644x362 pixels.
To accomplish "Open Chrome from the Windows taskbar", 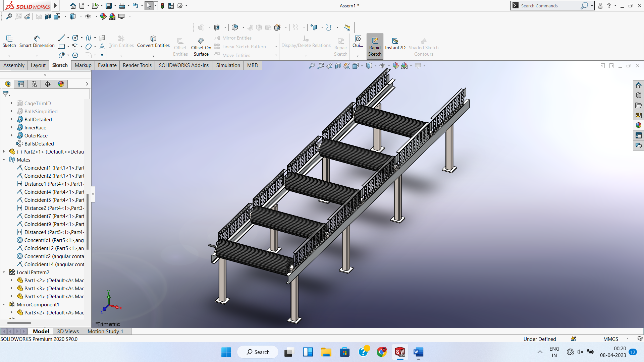I will pos(382,352).
